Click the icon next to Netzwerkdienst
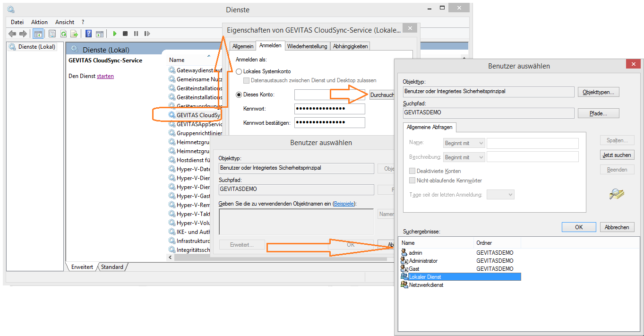 point(404,285)
